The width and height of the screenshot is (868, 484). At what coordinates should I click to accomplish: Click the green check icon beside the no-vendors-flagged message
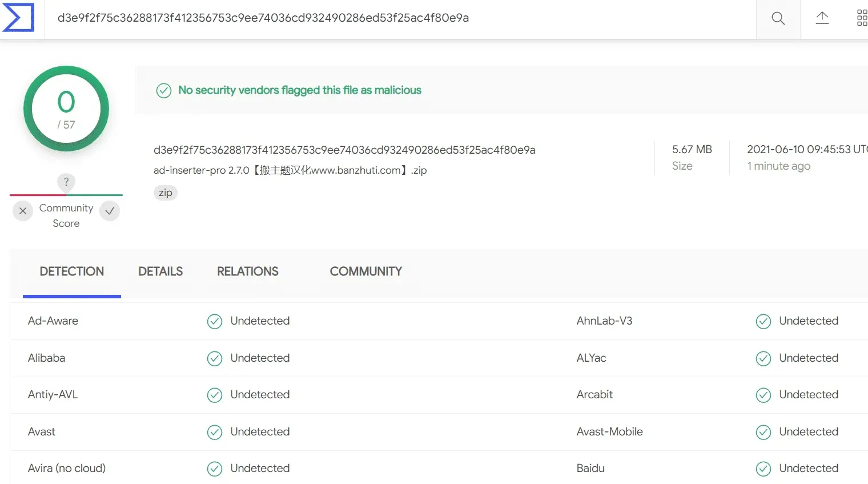[x=164, y=91]
